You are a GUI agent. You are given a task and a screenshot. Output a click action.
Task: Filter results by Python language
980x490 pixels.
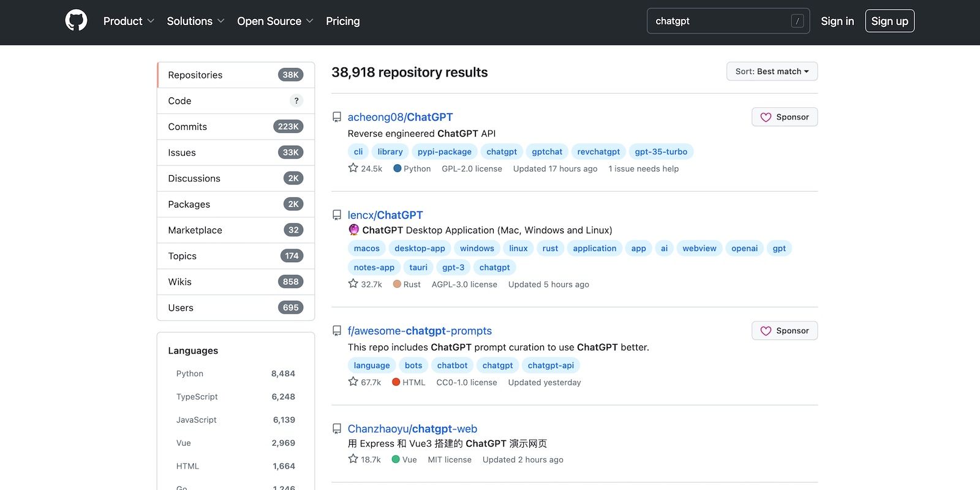(190, 374)
